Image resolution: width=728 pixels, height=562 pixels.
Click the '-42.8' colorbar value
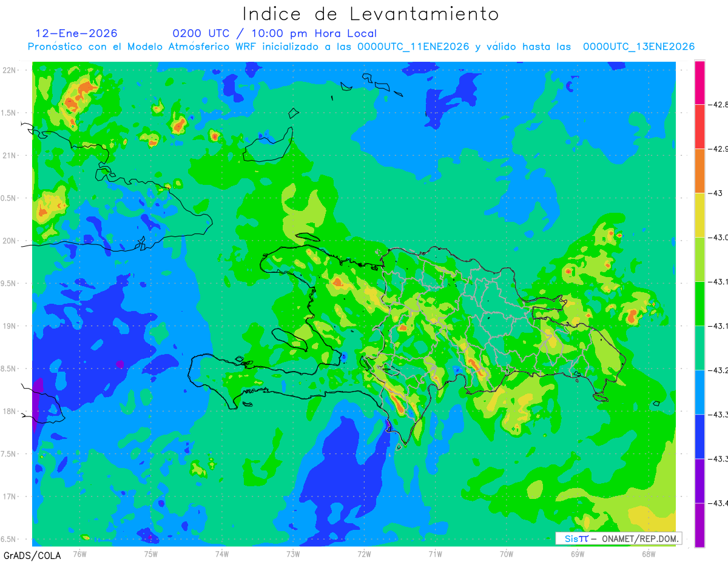point(719,104)
